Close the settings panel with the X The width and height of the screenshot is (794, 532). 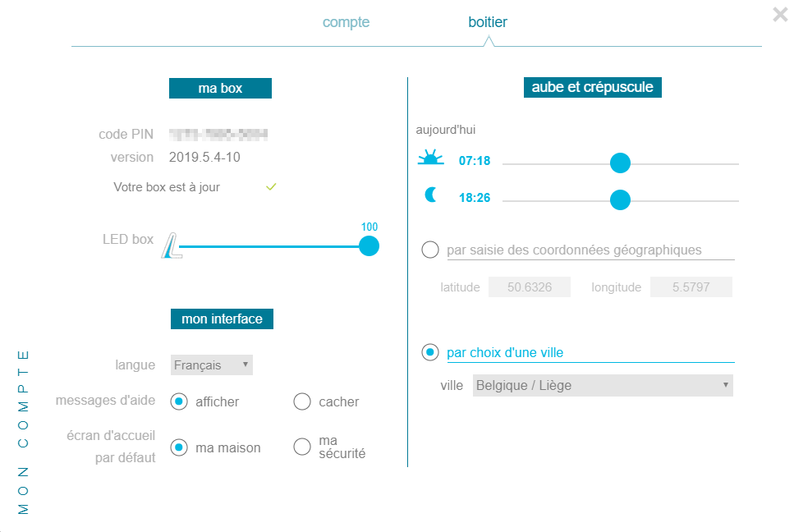point(780,15)
